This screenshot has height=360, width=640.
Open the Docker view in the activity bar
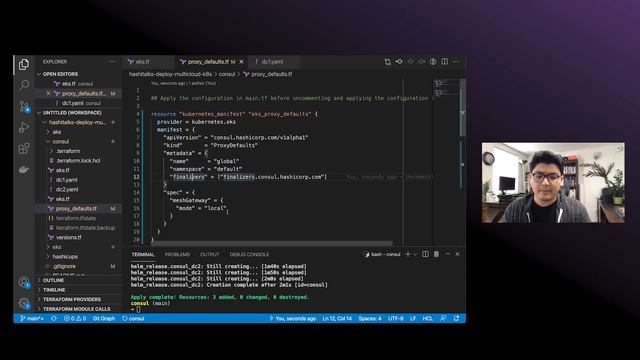click(24, 169)
